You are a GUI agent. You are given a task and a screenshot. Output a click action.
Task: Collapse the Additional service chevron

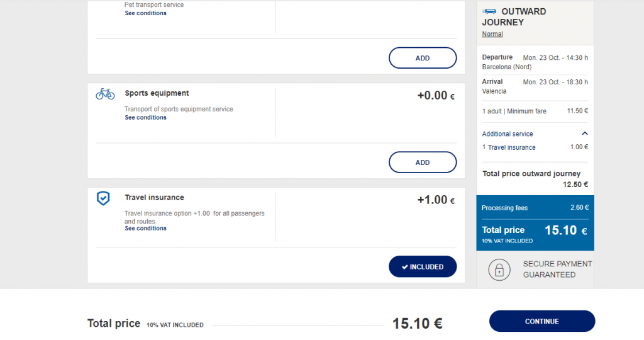(585, 133)
